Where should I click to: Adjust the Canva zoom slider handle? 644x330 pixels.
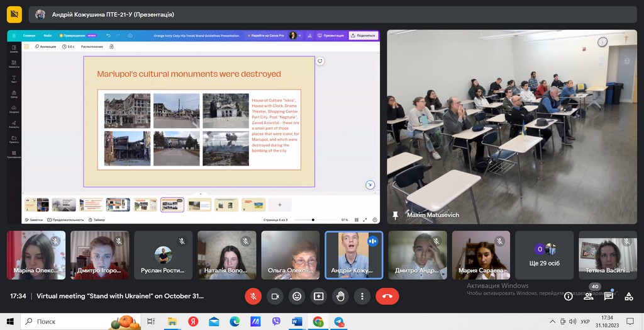tap(313, 220)
